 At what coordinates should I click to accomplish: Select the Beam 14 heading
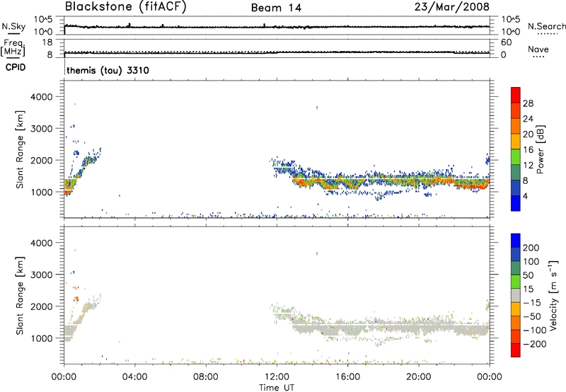point(276,8)
